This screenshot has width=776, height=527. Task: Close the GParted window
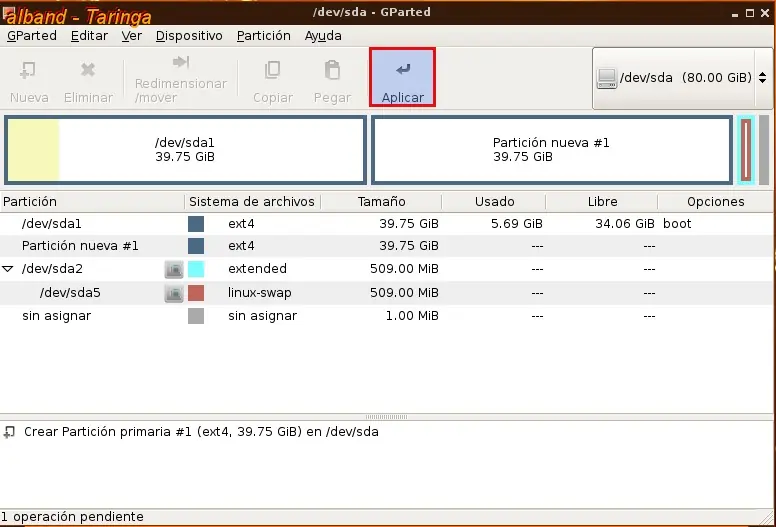pyautogui.click(x=765, y=13)
